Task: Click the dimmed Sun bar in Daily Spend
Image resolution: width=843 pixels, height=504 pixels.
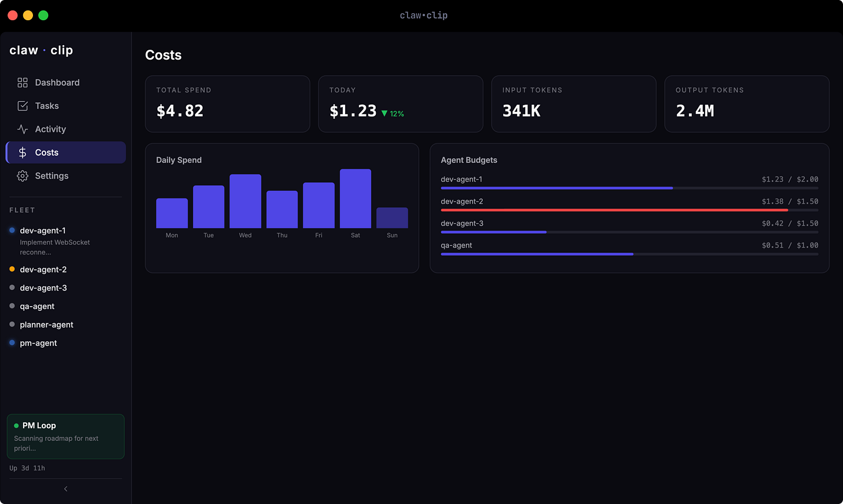Action: coord(392,218)
